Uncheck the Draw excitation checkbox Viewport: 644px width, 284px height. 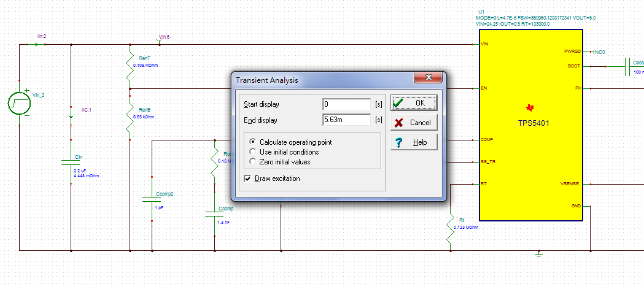click(x=247, y=178)
